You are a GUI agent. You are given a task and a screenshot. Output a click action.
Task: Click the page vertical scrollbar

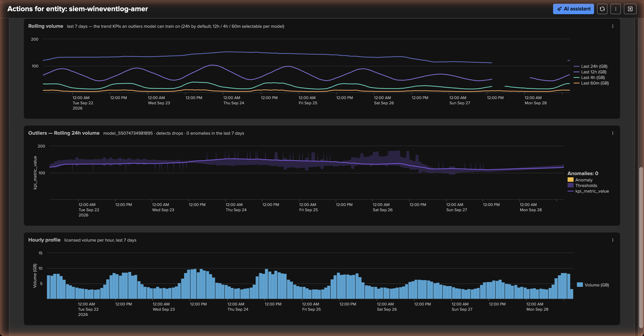(x=641, y=247)
